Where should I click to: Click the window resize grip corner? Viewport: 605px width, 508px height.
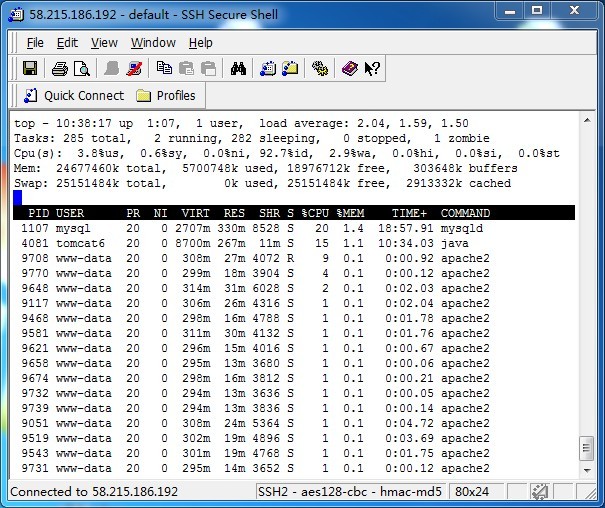[x=590, y=494]
